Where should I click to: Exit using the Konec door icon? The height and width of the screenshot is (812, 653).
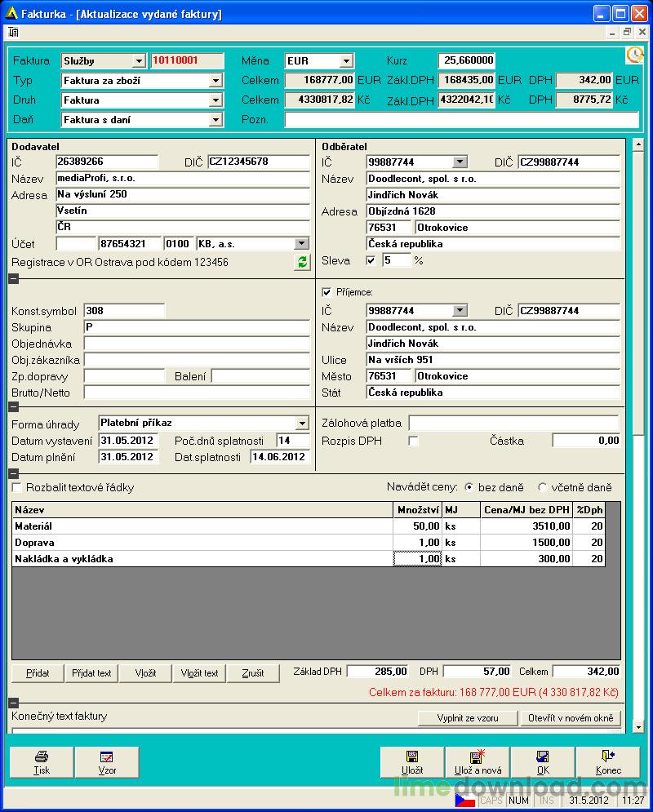[608, 761]
